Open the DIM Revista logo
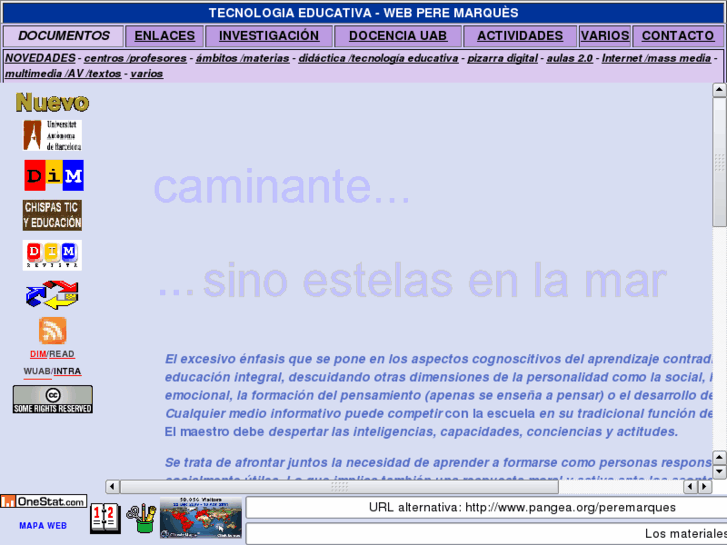This screenshot has height=545, width=727. 52,255
